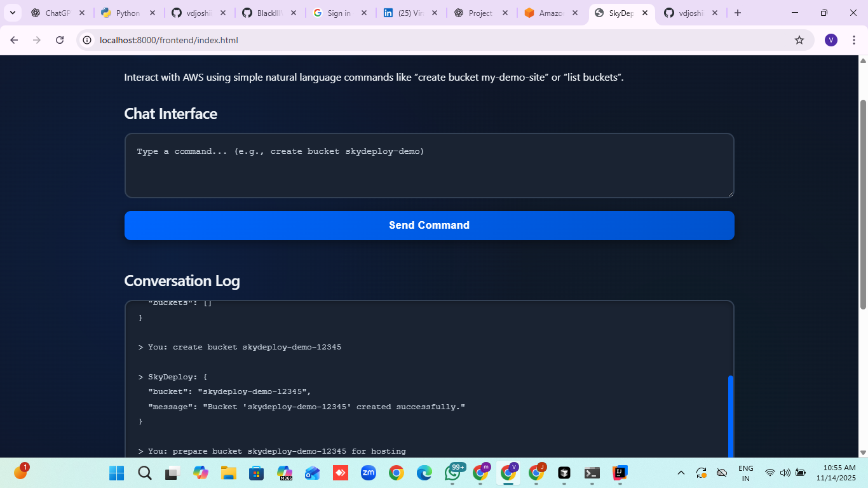
Task: Open the Chrome three-dot menu
Action: (854, 40)
